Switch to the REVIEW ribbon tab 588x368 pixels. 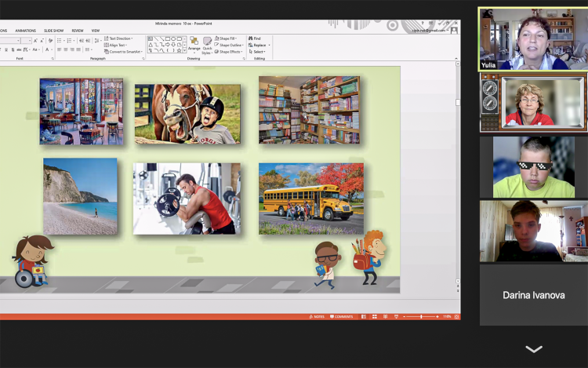click(78, 31)
